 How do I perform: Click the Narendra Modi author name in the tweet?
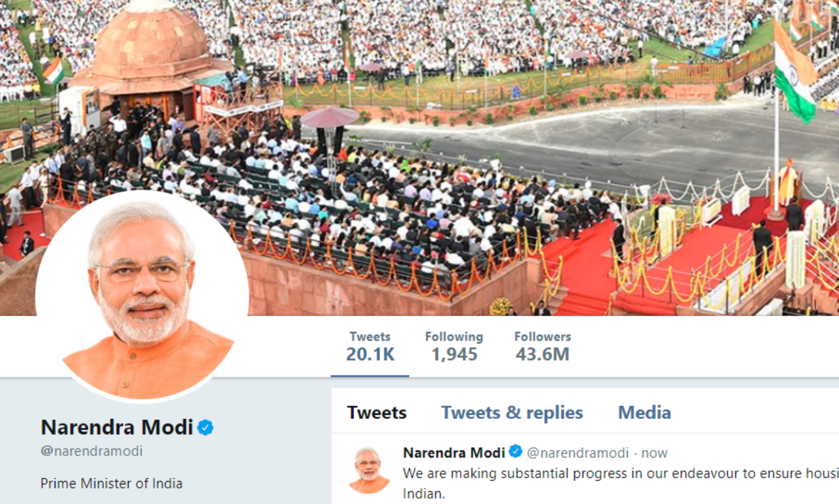(454, 453)
